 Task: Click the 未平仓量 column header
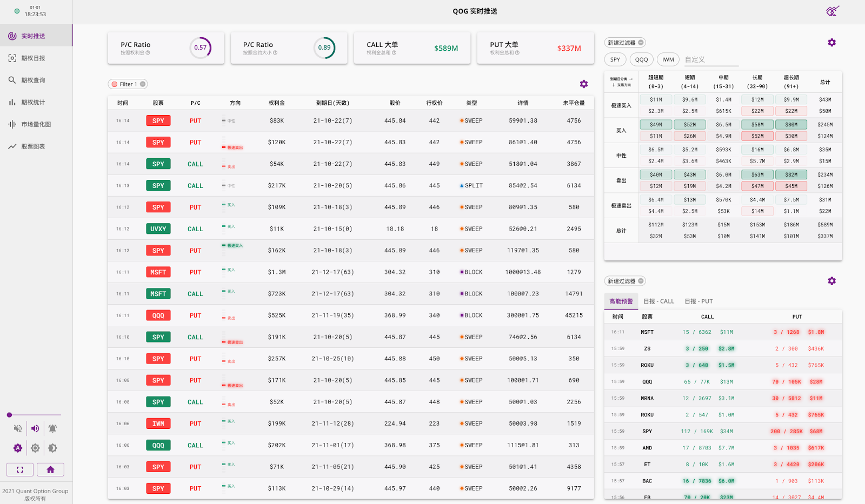(x=574, y=103)
